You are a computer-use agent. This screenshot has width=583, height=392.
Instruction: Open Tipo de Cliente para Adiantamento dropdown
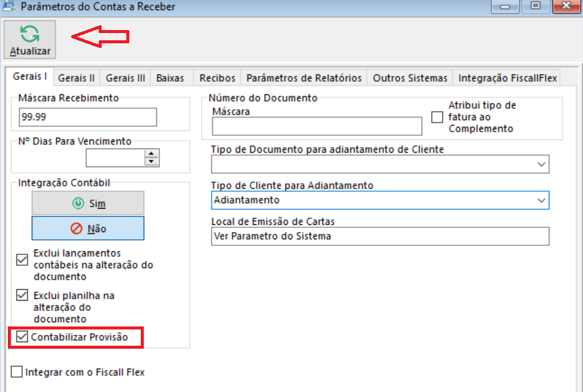click(541, 200)
